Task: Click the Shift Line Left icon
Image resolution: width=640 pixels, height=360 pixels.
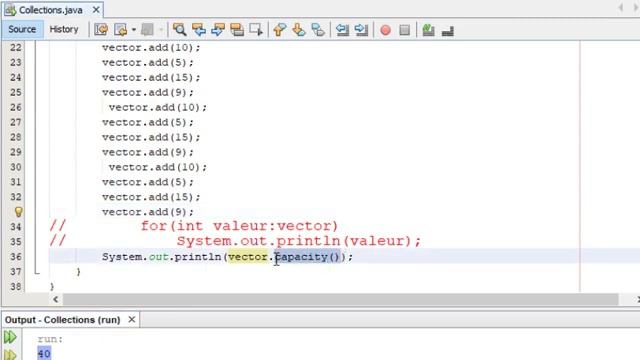Action: coord(342,29)
